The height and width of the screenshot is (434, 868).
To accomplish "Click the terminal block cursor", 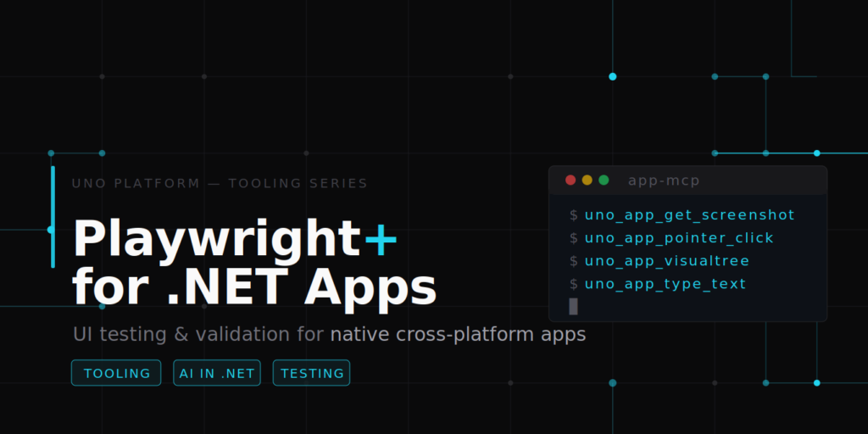I will pyautogui.click(x=573, y=306).
